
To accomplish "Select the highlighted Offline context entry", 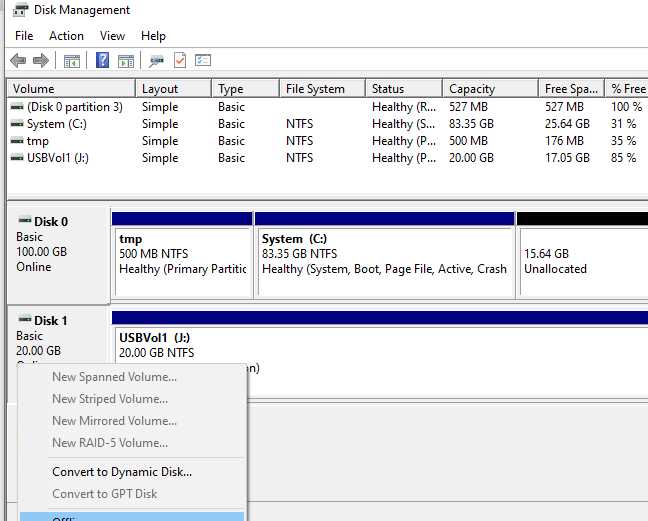I will (132, 517).
